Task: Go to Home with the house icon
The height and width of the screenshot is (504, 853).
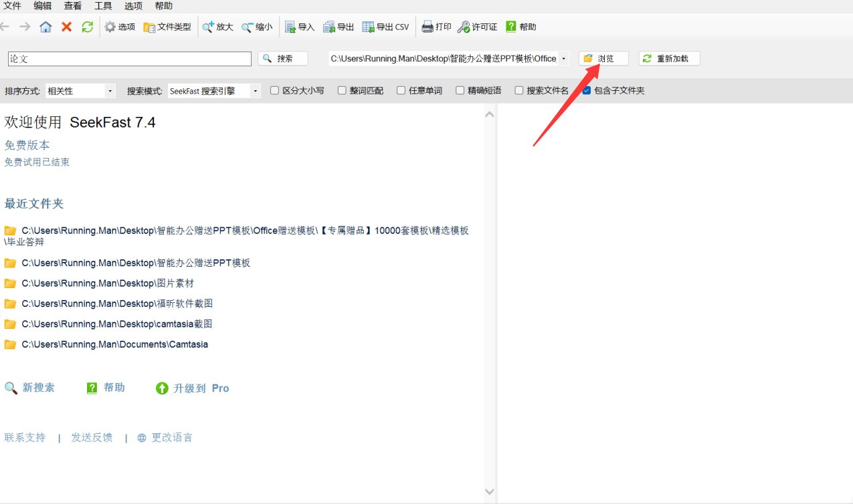Action: pyautogui.click(x=45, y=27)
